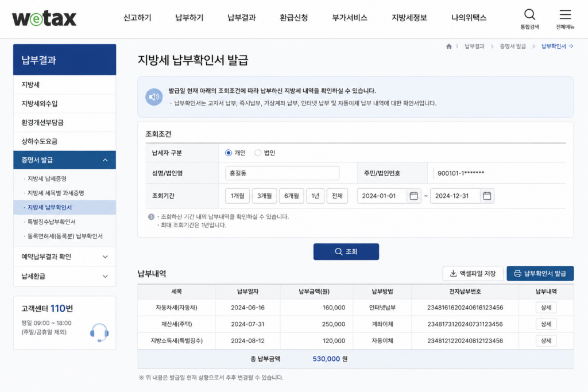Click the info icon beside 조회기간 notes
Screen dimensions: 588x392
tap(151, 216)
